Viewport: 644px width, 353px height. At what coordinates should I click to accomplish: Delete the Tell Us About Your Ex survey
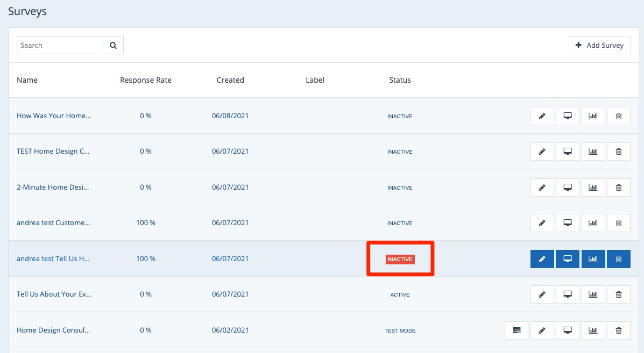(x=618, y=294)
